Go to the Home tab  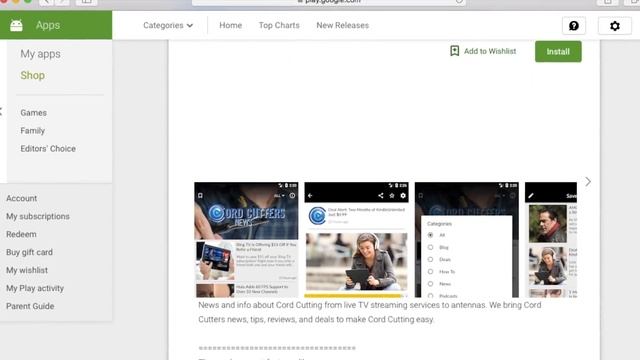[231, 25]
